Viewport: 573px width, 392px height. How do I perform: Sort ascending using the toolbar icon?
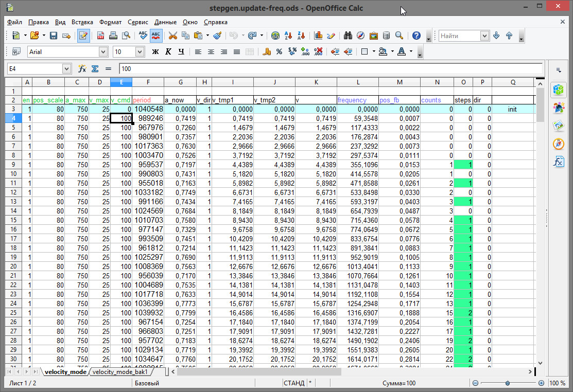pos(288,35)
